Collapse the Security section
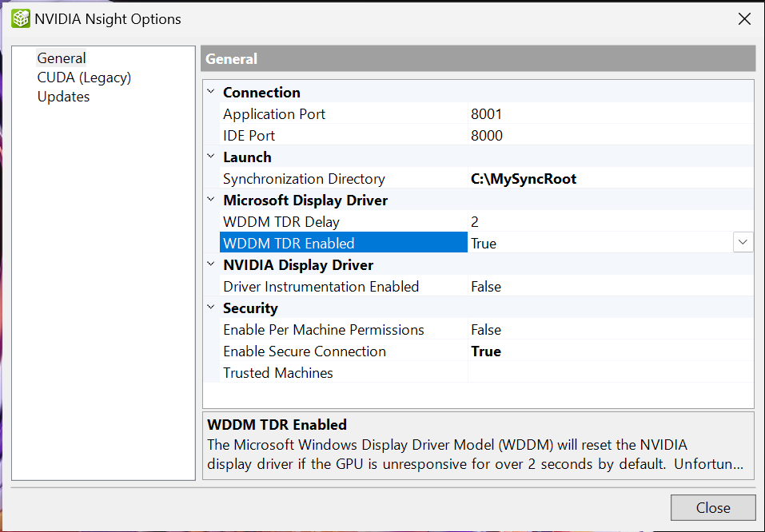 coord(211,308)
